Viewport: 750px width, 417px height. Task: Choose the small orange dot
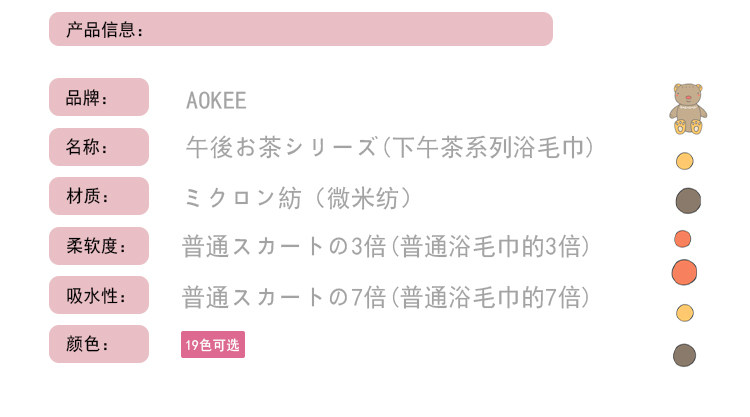tap(683, 238)
